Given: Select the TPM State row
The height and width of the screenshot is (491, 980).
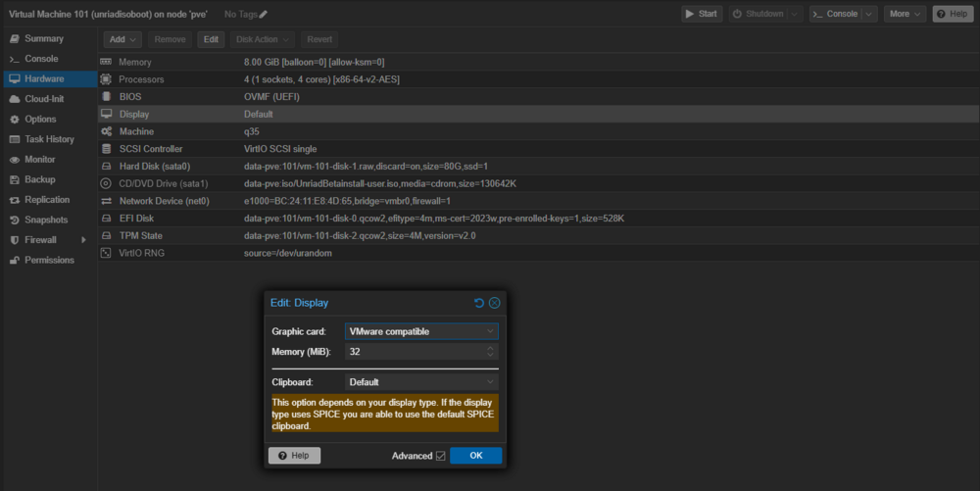Looking at the screenshot, I should [538, 235].
